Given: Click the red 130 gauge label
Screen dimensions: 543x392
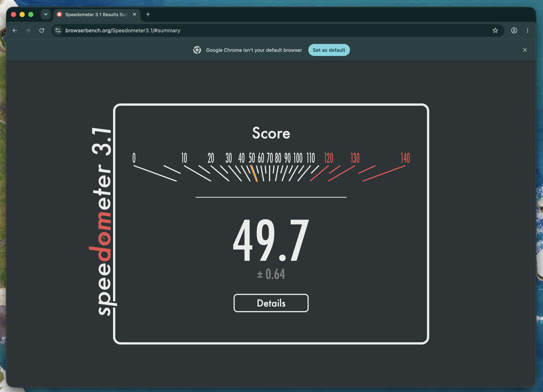Looking at the screenshot, I should tap(355, 158).
